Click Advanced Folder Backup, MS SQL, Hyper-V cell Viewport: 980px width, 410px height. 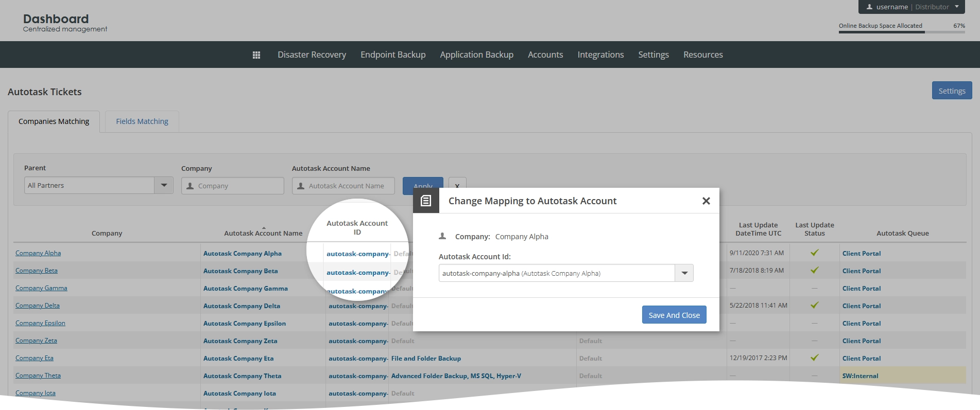(456, 376)
